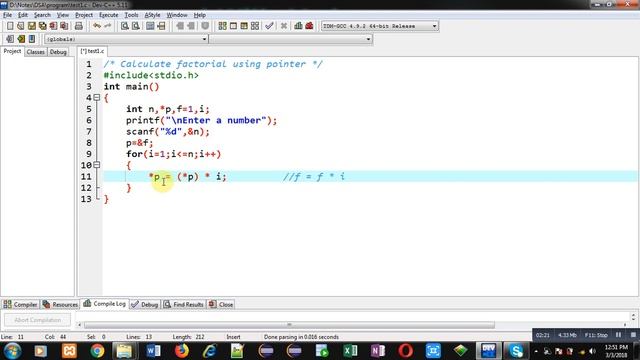The width and height of the screenshot is (640, 360).
Task: Click the printf "Enter a number" line
Action: click(201, 120)
